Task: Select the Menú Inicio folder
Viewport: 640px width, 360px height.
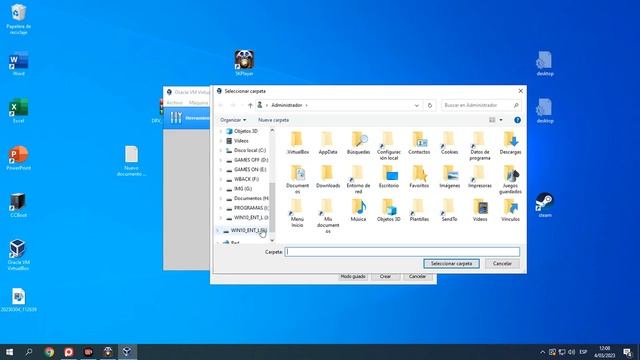Action: click(x=297, y=213)
